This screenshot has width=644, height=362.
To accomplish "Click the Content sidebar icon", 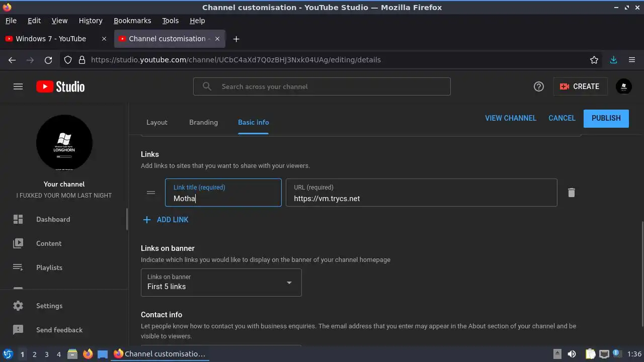I will (x=18, y=243).
